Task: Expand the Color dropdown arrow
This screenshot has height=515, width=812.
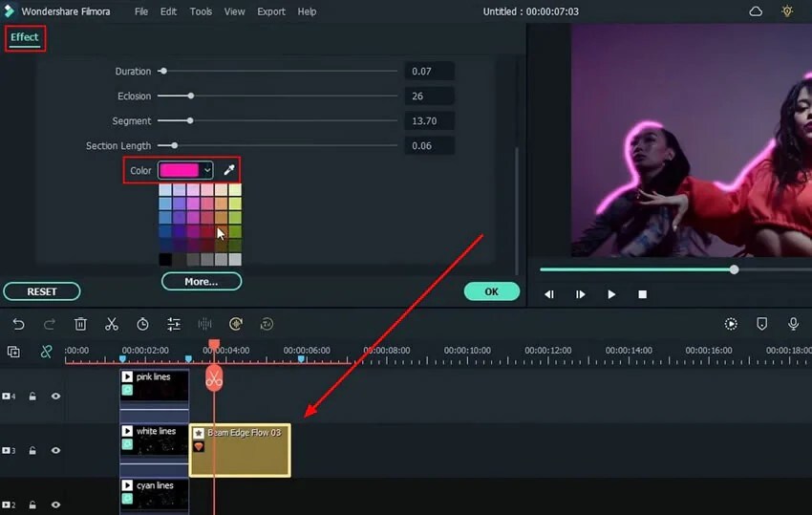Action: pyautogui.click(x=206, y=170)
